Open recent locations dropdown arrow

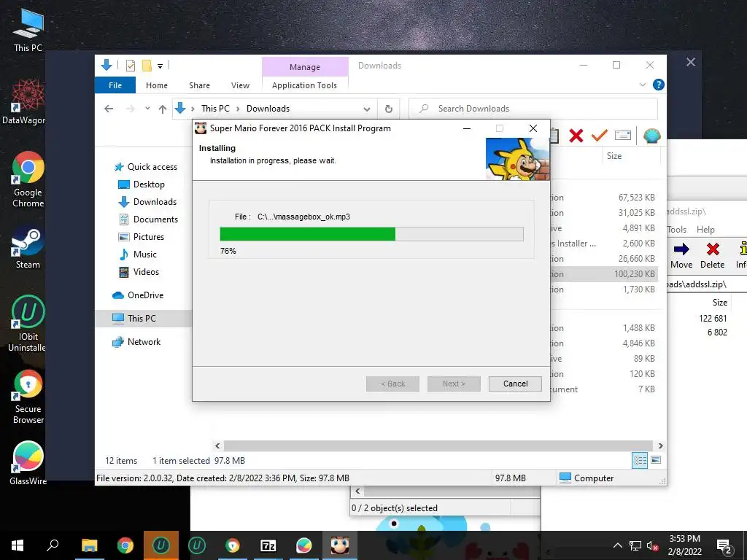[x=147, y=109]
